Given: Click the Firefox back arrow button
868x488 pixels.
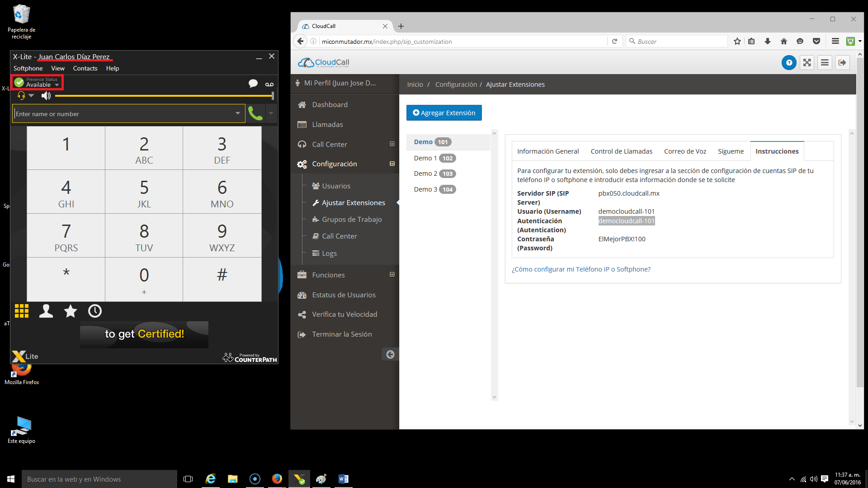Looking at the screenshot, I should tap(300, 41).
